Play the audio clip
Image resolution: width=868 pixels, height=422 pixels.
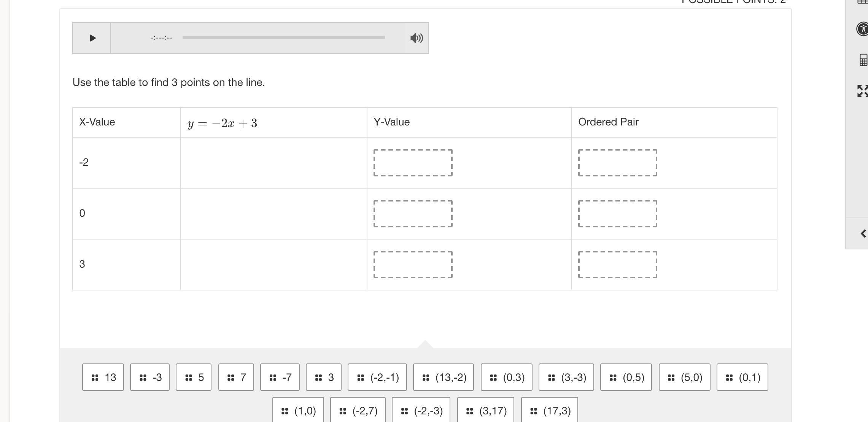(92, 38)
